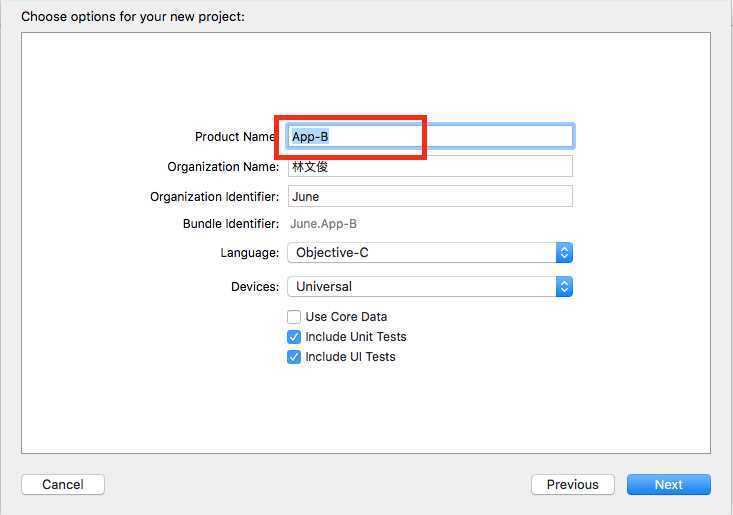Viewport: 733px width, 515px height.
Task: Expand the Devices dropdown showing Universal
Action: tap(421, 287)
